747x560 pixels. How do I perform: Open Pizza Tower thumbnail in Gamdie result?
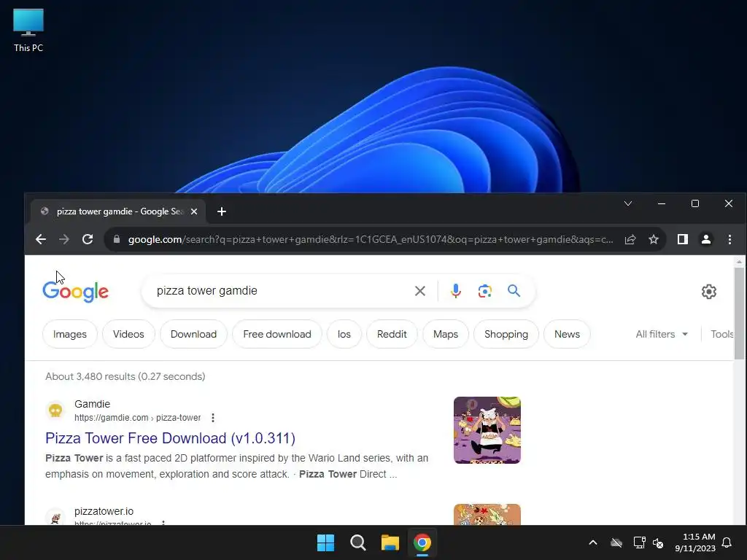point(487,430)
